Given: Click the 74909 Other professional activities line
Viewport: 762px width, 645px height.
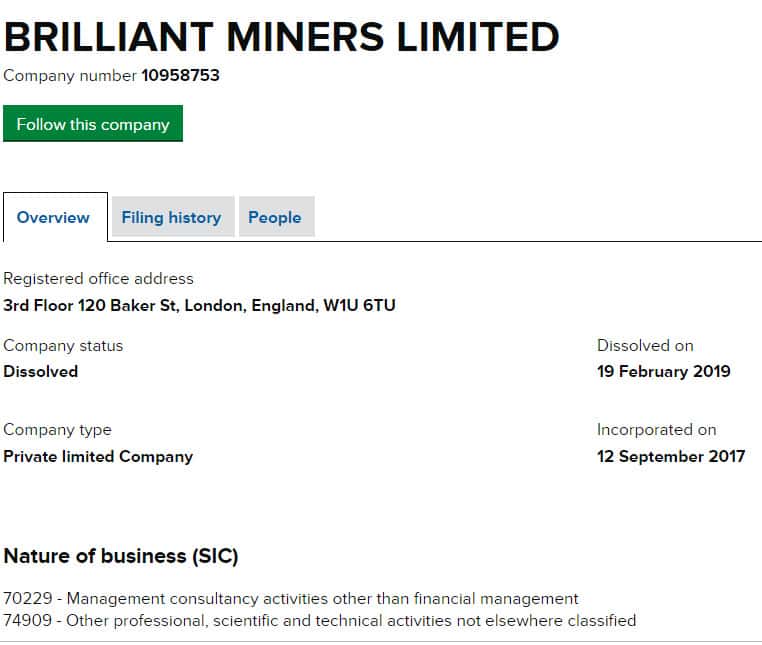Looking at the screenshot, I should click(320, 620).
